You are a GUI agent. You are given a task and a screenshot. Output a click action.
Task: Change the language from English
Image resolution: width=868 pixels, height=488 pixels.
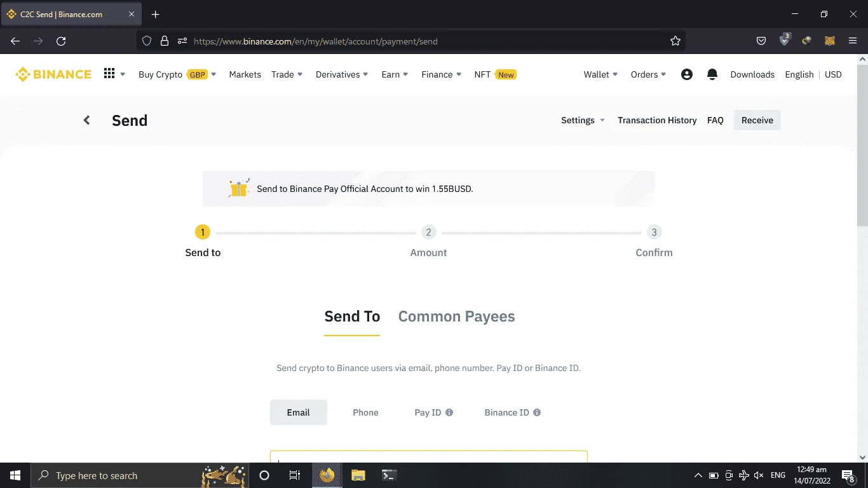[x=799, y=74]
